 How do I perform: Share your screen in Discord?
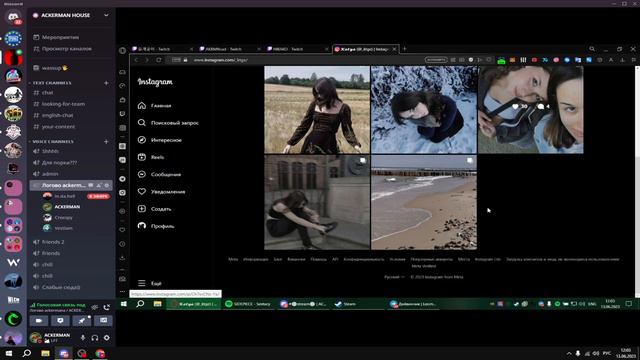(60, 321)
